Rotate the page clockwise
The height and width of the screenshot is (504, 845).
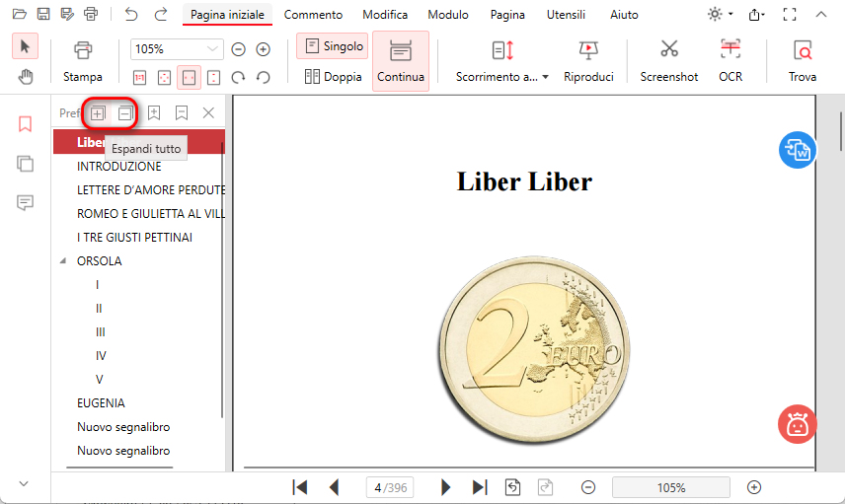(x=238, y=78)
